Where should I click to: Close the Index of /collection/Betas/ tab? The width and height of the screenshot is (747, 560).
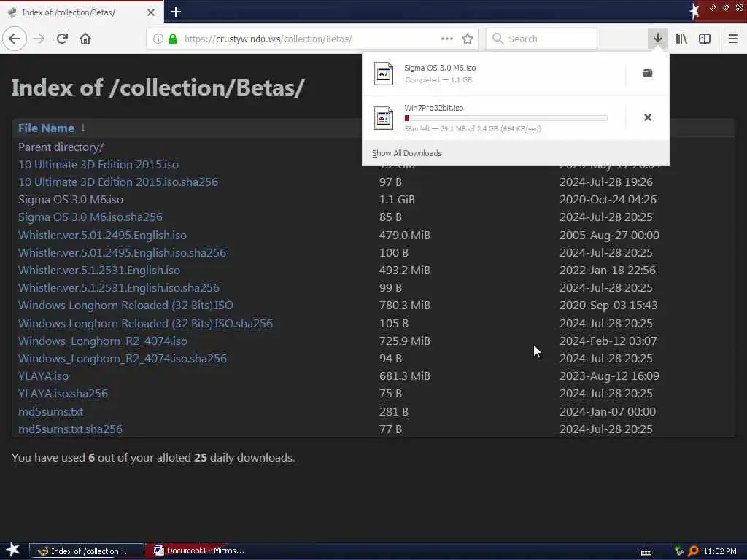tap(150, 12)
